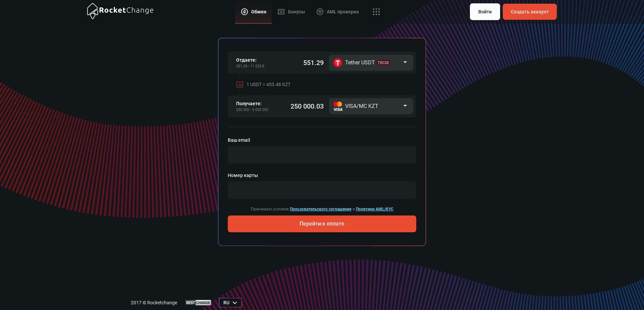Viewport: 644px width, 310px height.
Task: Click the BestChange badge in the footer
Action: click(x=198, y=303)
